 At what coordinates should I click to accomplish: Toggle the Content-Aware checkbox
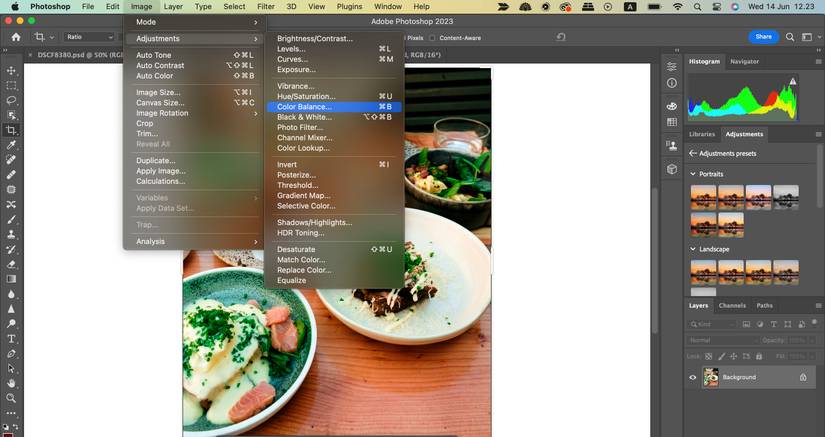point(432,38)
